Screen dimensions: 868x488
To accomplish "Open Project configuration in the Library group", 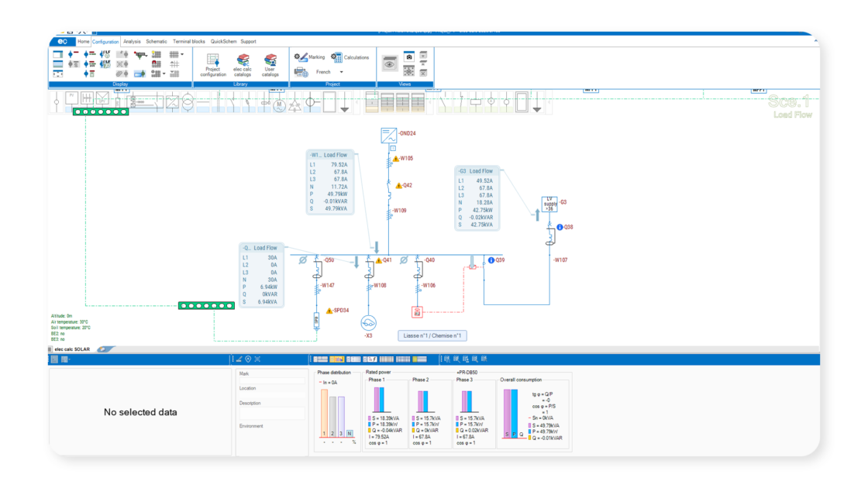I will tap(213, 64).
